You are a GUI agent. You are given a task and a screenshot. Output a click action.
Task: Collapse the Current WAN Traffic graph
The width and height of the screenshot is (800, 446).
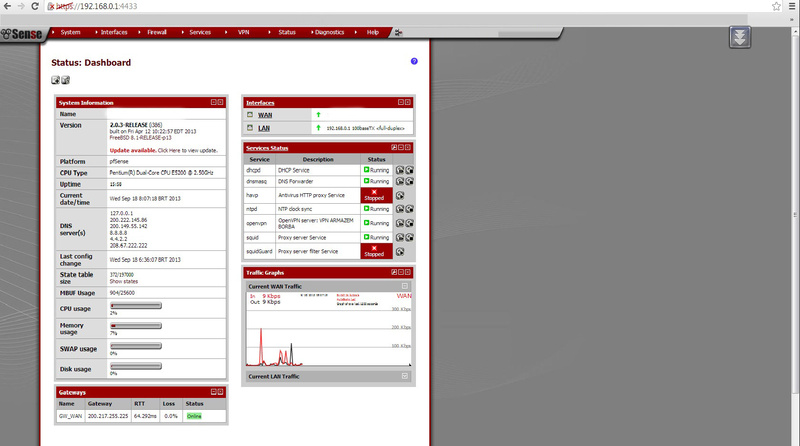[x=405, y=286]
